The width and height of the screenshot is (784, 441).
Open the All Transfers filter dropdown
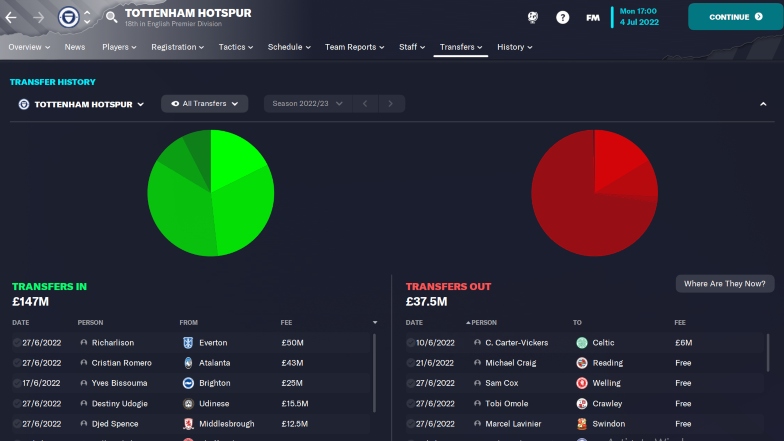tap(204, 104)
